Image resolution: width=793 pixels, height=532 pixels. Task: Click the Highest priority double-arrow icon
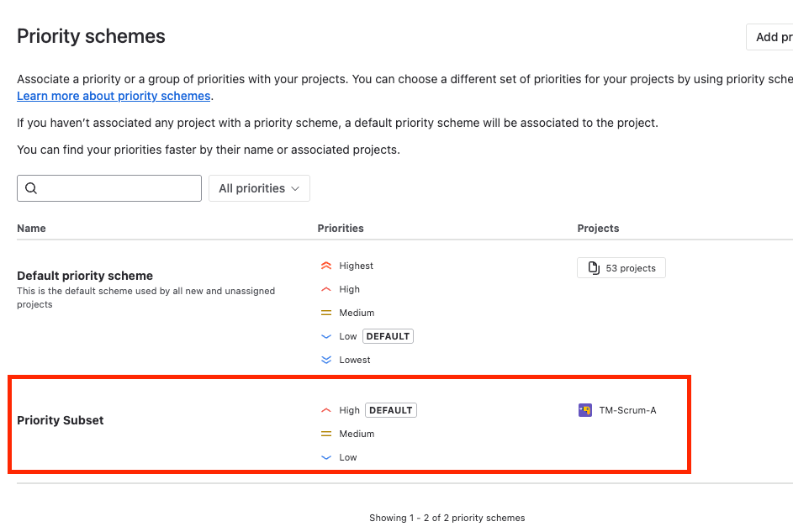point(326,266)
